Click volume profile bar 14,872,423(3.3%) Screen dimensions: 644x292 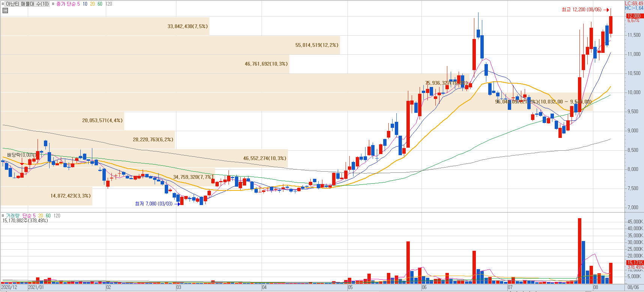[x=47, y=196]
